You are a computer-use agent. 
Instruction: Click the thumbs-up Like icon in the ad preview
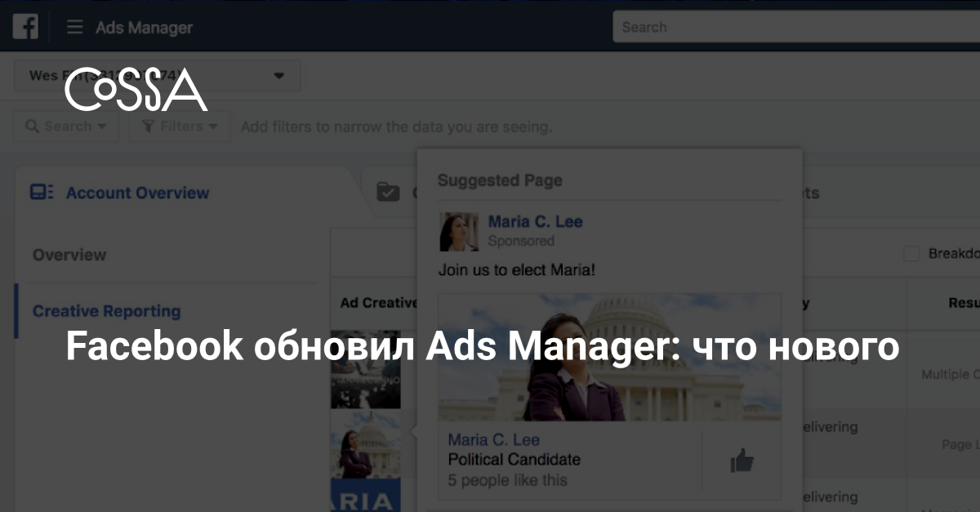pos(742,461)
